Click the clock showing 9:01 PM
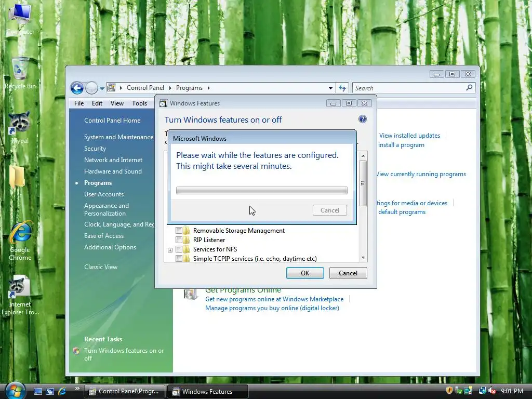Screen dimensions: 532x399 coord(512,391)
